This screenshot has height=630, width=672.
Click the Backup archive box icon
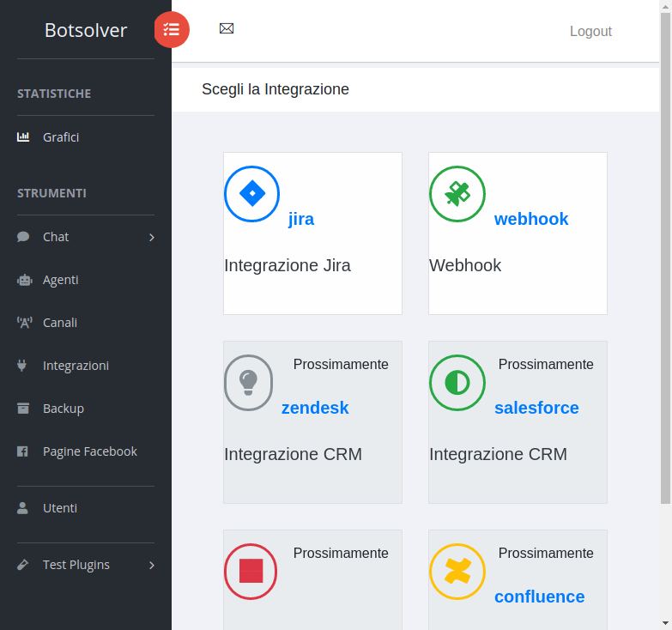pos(23,409)
